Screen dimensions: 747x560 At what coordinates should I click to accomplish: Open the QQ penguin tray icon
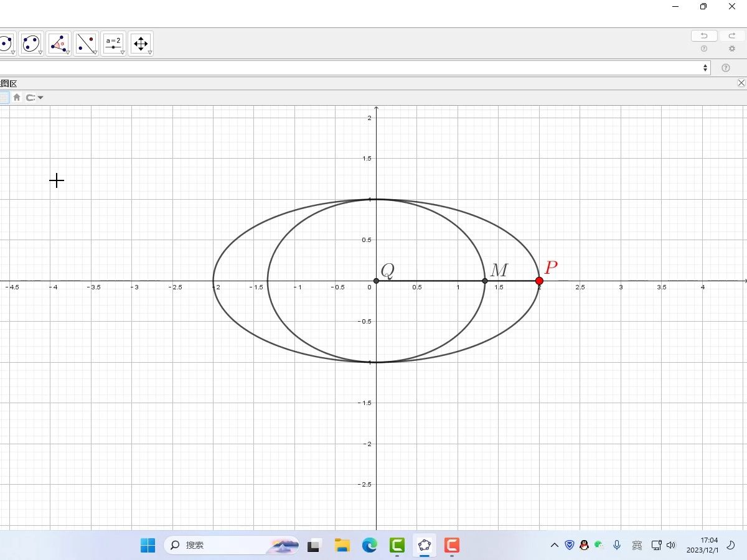click(584, 545)
